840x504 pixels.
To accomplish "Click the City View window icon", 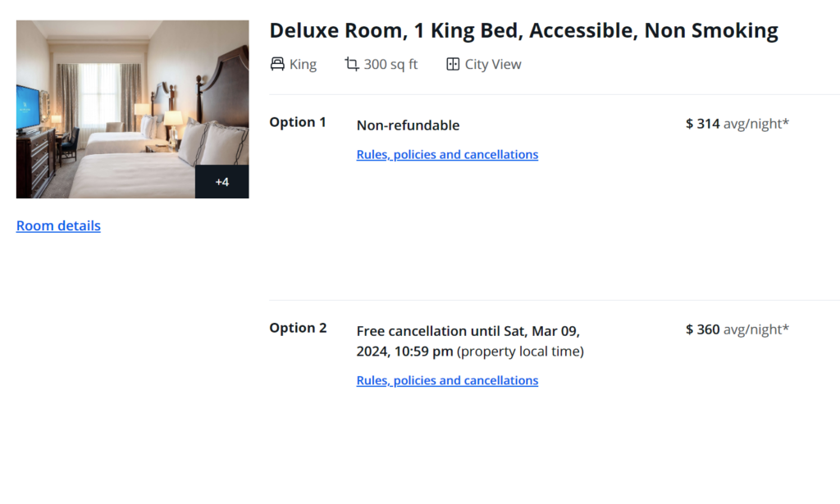I will pyautogui.click(x=453, y=64).
